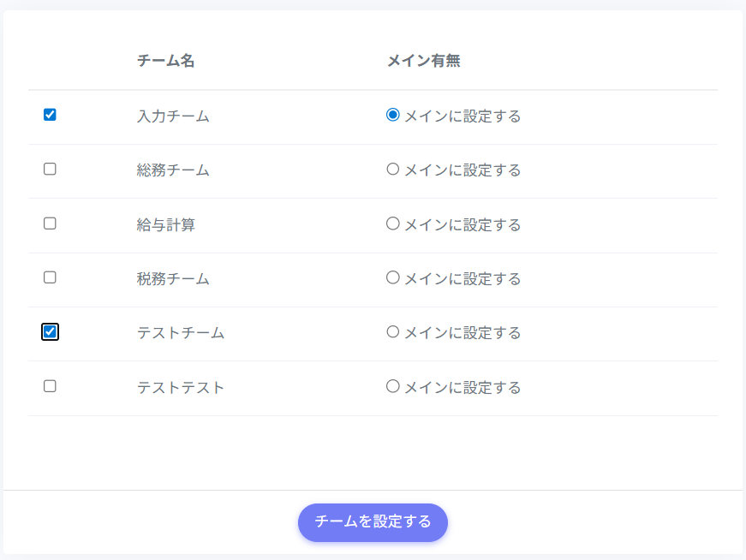Viewport: 746px width, 560px height.
Task: Tick the テストテスト checkbox
Action: point(50,386)
